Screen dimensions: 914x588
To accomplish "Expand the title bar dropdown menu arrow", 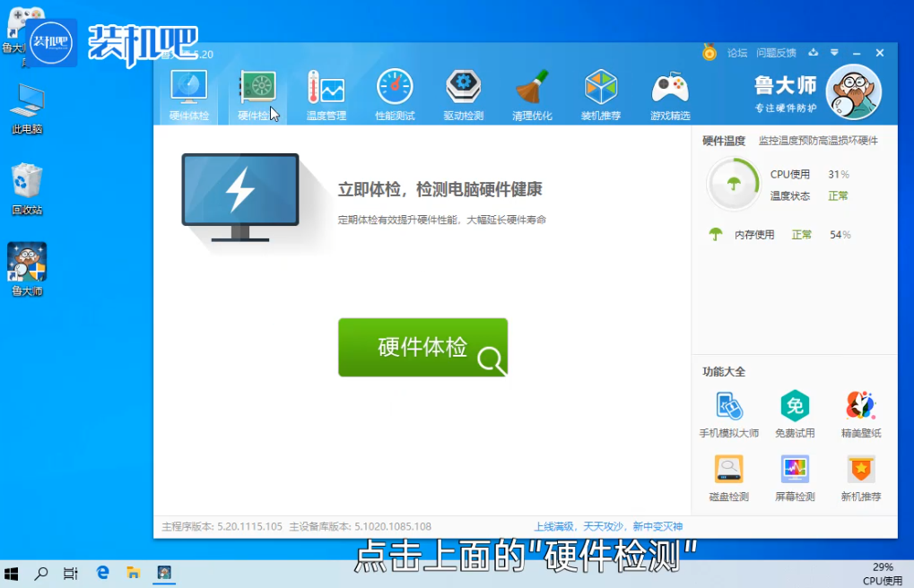I will (834, 53).
